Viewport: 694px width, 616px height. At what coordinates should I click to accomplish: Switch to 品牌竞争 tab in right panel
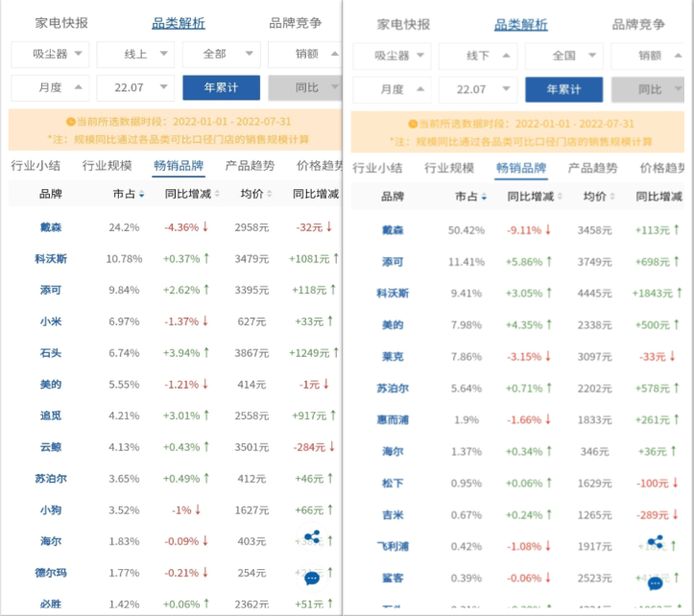pyautogui.click(x=638, y=24)
